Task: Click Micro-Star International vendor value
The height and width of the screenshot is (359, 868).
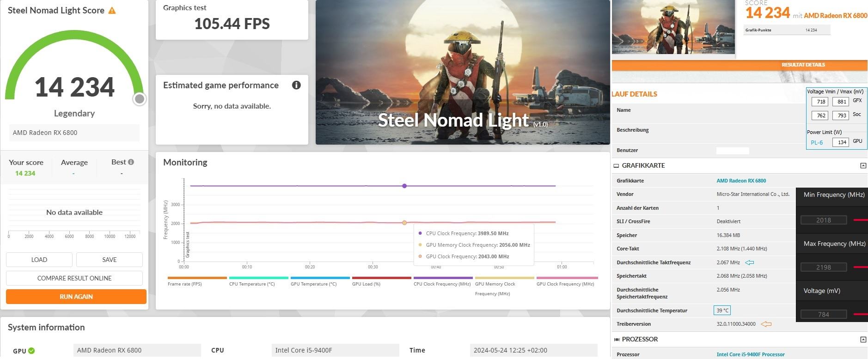Action: click(x=753, y=194)
